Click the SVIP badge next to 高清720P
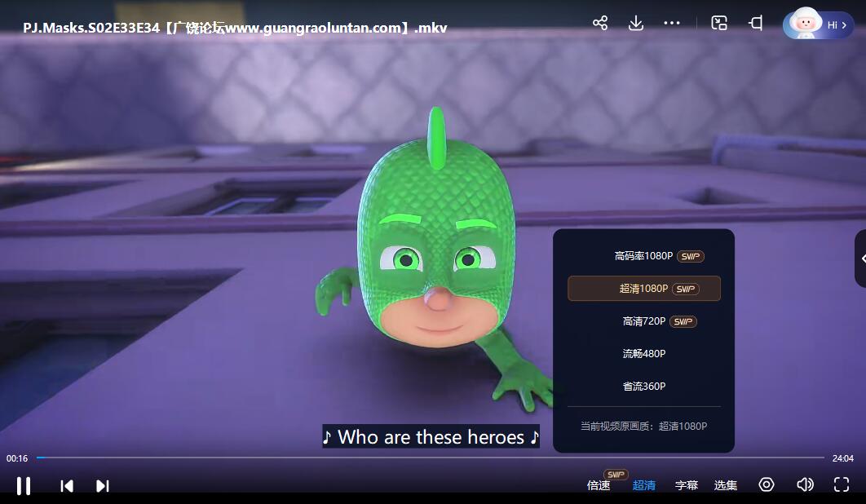 683,321
